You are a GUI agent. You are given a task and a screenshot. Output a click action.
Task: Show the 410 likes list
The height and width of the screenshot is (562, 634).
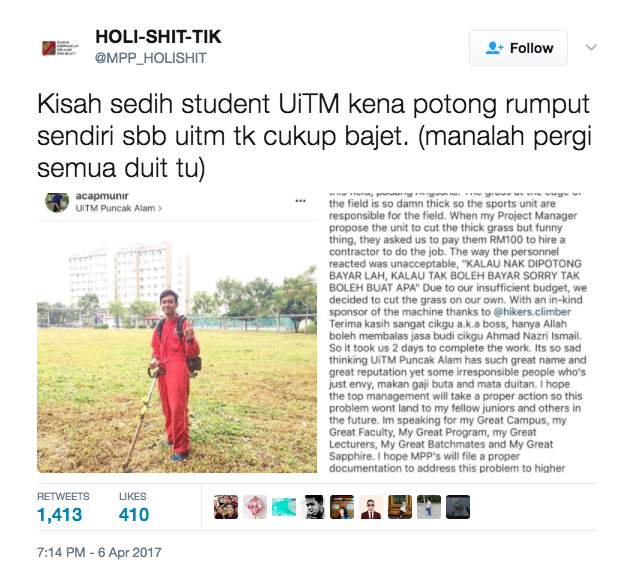[134, 507]
